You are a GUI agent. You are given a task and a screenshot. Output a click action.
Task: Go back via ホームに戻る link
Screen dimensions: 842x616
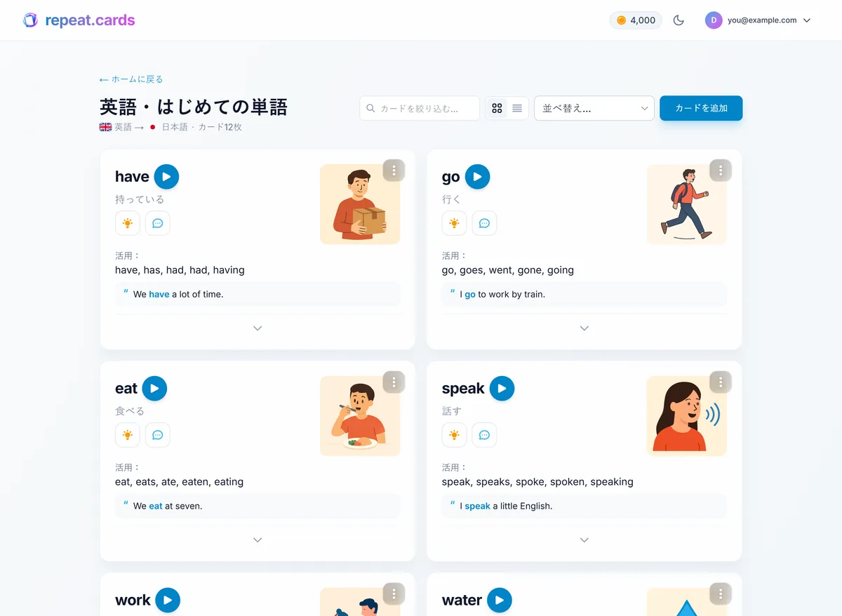click(131, 79)
